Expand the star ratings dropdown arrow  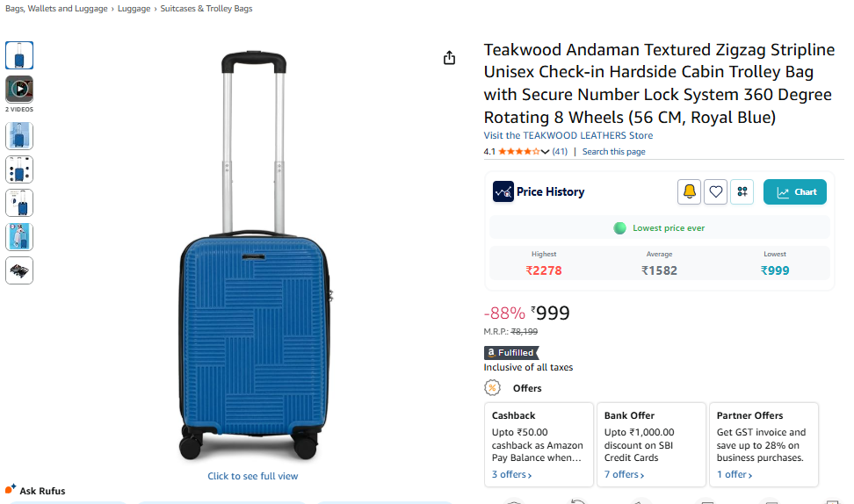coord(545,152)
